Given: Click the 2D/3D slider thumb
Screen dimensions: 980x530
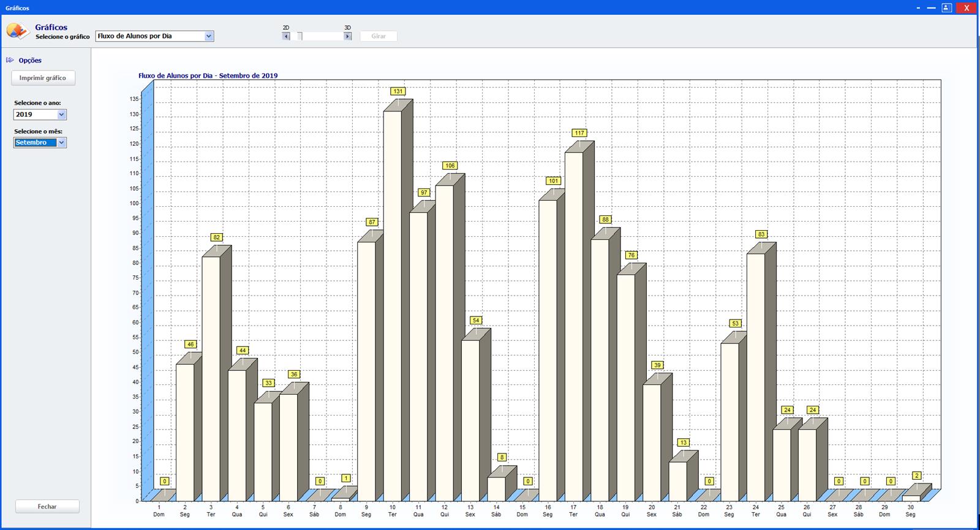Looking at the screenshot, I should pos(300,36).
